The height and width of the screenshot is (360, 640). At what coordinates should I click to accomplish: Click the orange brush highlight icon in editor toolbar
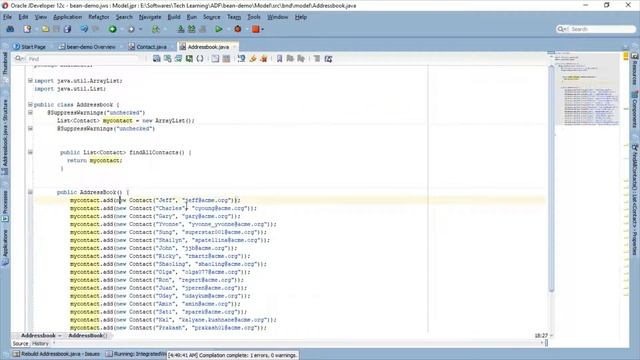point(253,59)
